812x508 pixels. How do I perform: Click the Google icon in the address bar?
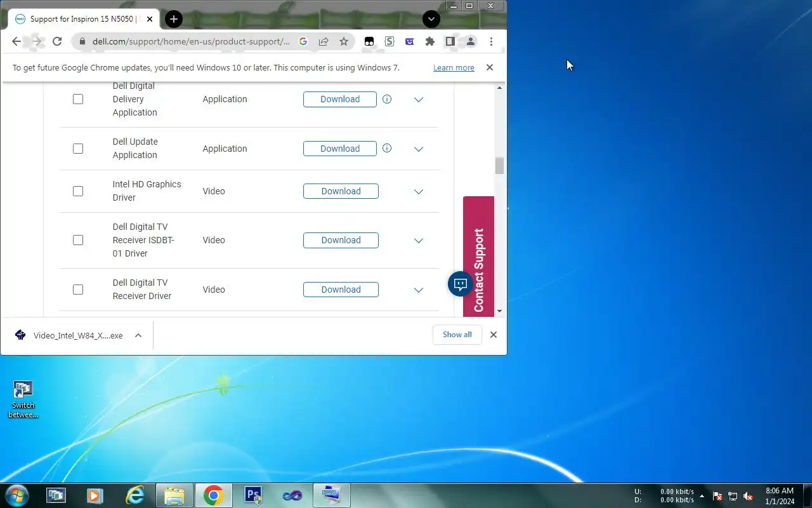303,41
